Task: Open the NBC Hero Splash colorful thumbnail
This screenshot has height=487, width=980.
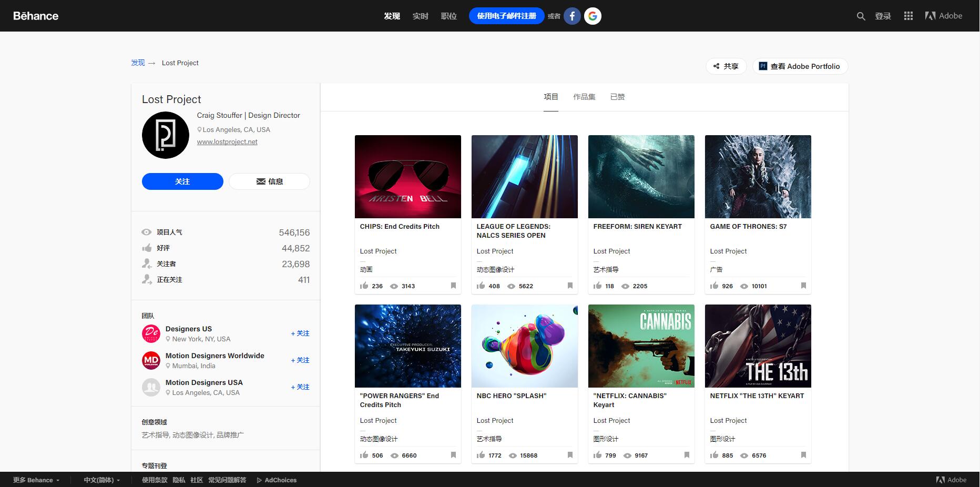Action: pos(525,346)
